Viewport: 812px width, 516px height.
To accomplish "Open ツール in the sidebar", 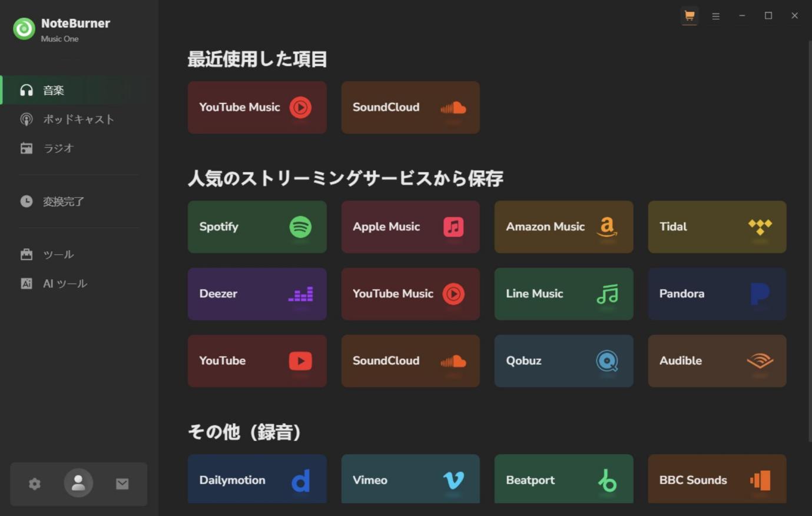I will pos(79,254).
